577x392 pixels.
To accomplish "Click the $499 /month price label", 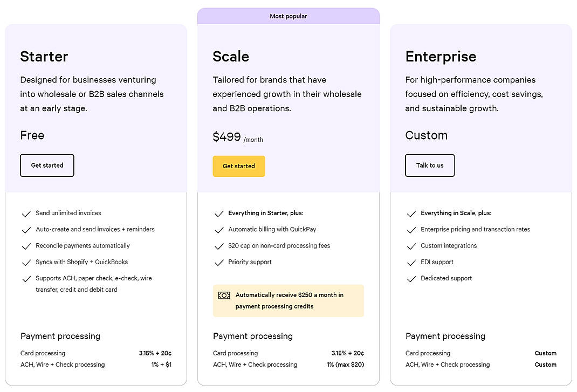I will (238, 137).
